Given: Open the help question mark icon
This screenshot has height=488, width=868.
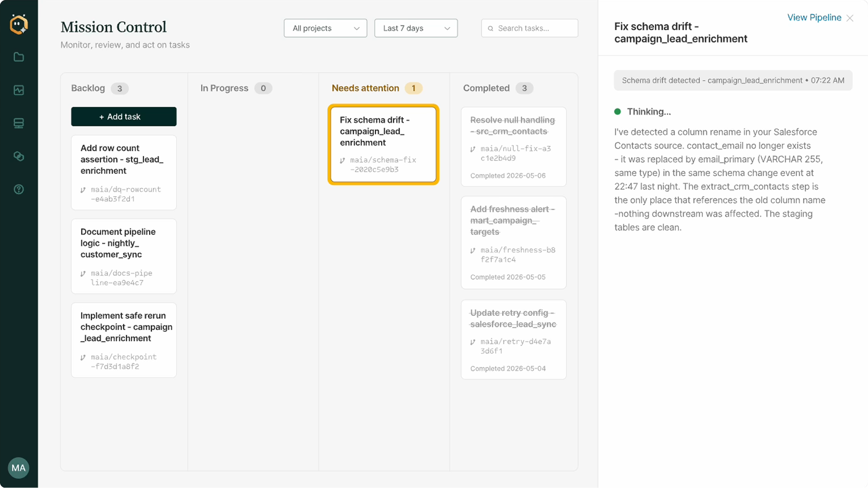Looking at the screenshot, I should click(x=19, y=190).
